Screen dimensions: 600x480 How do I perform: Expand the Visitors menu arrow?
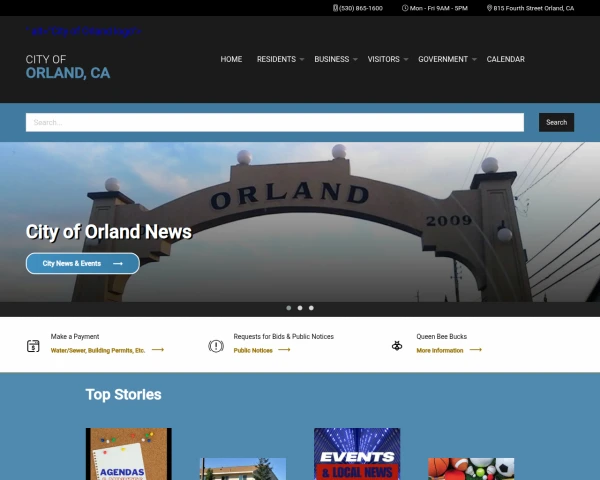coord(406,59)
